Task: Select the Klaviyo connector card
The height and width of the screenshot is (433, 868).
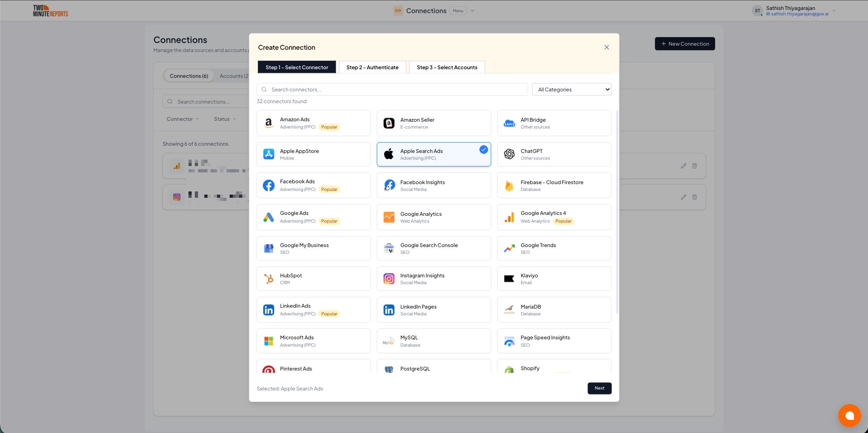Action: coord(554,279)
